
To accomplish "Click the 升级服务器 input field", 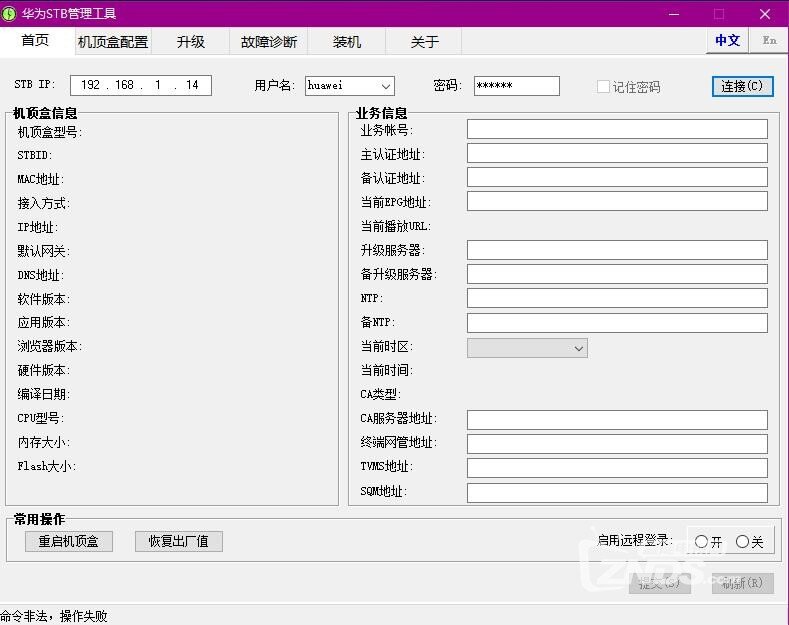I will click(x=617, y=250).
